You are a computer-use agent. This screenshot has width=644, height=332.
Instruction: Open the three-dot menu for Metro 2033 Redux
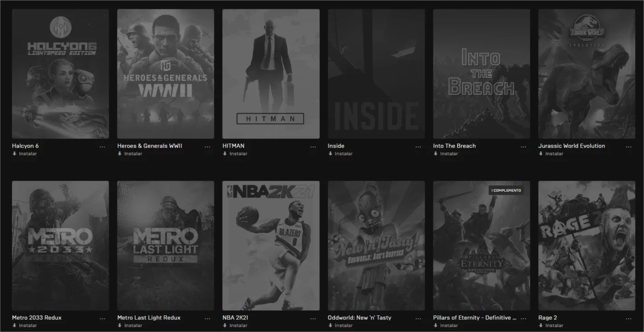pos(102,318)
